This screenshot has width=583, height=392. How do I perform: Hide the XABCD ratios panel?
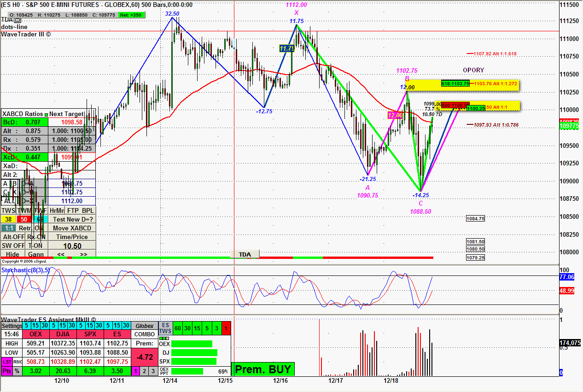(x=13, y=254)
